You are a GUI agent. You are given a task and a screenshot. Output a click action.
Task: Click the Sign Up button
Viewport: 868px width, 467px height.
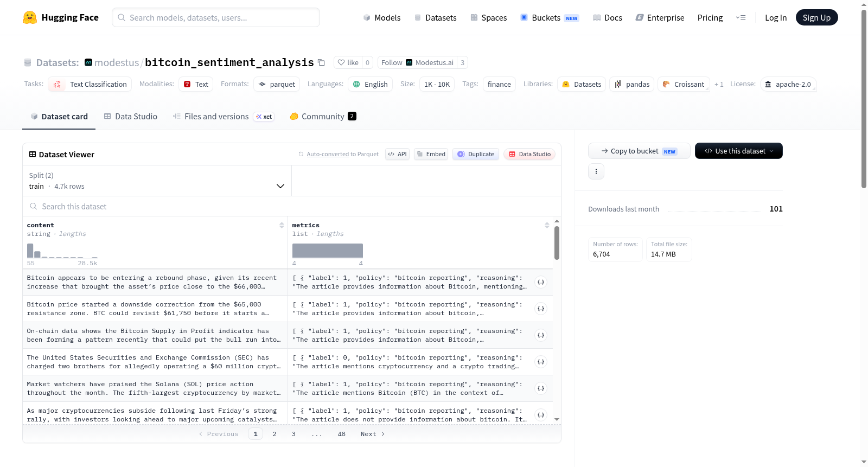pyautogui.click(x=816, y=17)
